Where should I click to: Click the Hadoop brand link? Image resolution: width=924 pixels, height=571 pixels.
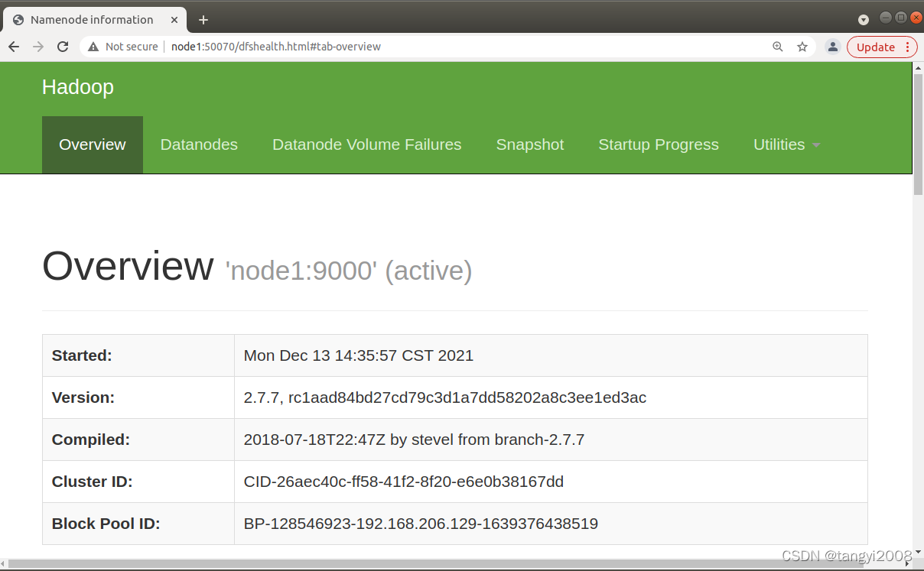pyautogui.click(x=78, y=87)
